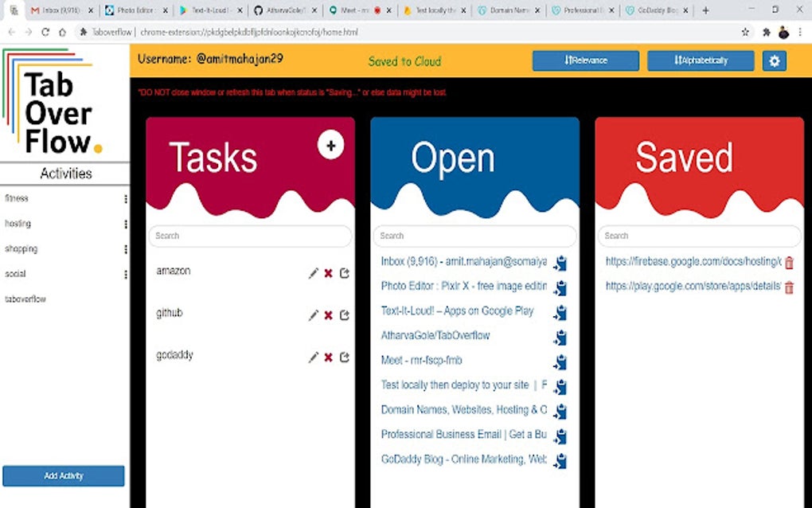The height and width of the screenshot is (508, 812).
Task: Sort tabs using the Alphabetically button
Action: tap(700, 60)
